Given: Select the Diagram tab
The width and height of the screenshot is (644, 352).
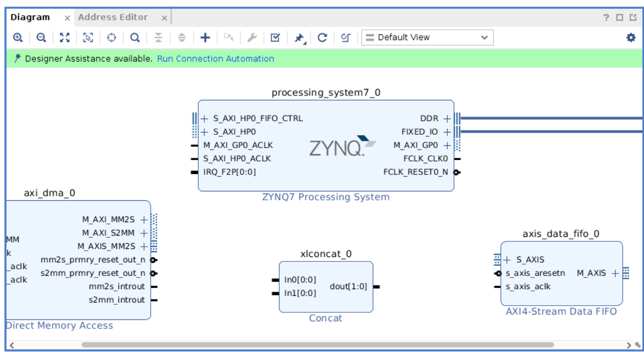Looking at the screenshot, I should coord(30,17).
